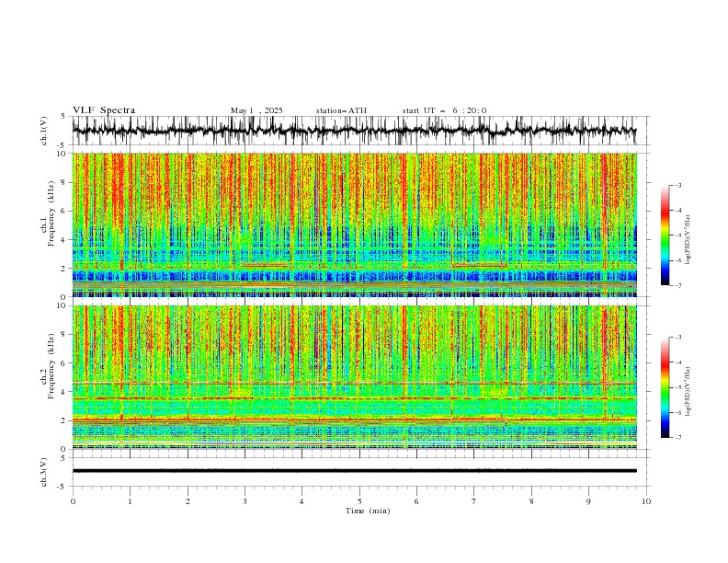
Task: Click the "-3" label on ch.2 color bar
Action: [677, 338]
